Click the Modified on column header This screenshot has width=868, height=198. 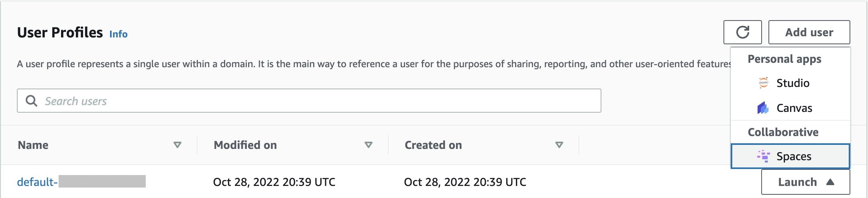click(x=245, y=145)
